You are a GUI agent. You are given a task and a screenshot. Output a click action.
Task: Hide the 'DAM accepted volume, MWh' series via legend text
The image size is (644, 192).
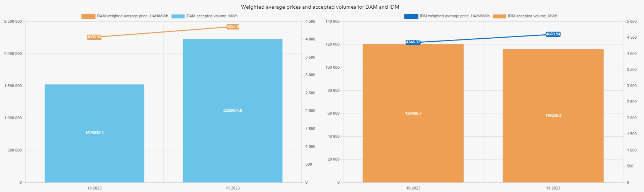click(212, 16)
